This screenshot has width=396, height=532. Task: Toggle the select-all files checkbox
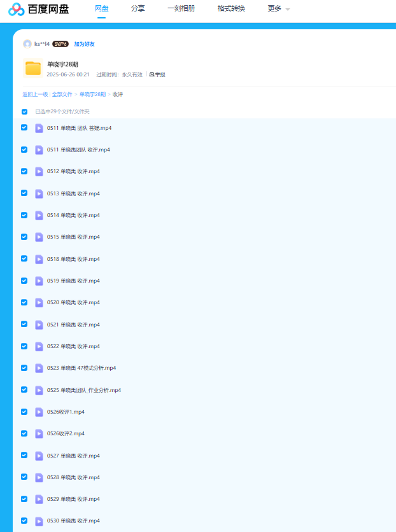point(25,111)
